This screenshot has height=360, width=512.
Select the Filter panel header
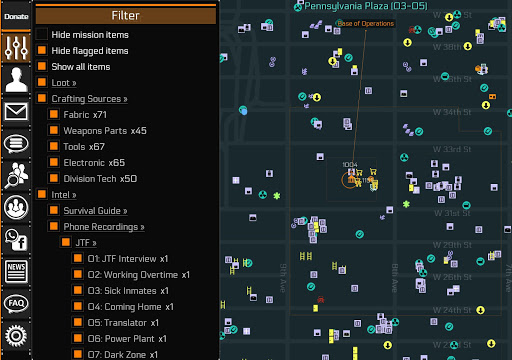point(126,15)
